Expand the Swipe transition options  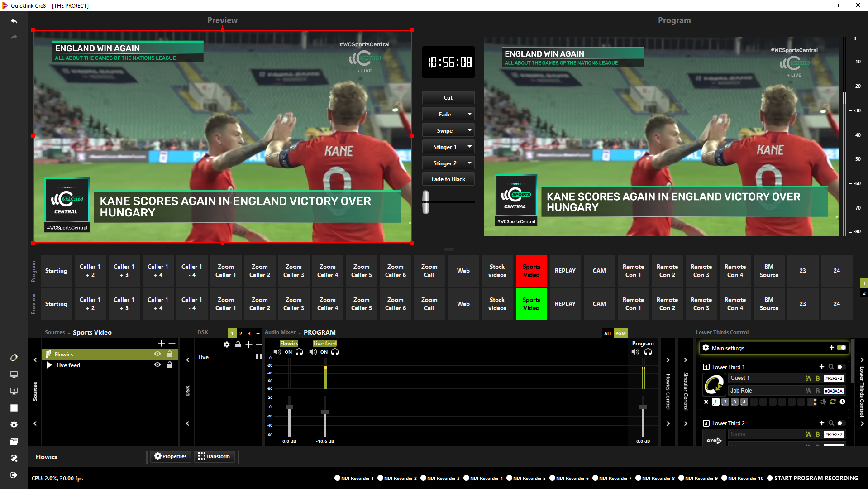coord(469,130)
